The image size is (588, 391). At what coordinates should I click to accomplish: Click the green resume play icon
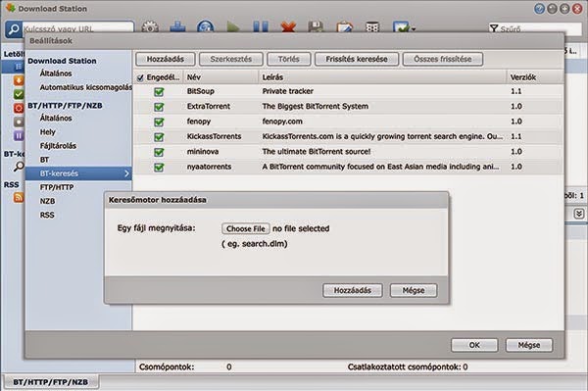[233, 27]
